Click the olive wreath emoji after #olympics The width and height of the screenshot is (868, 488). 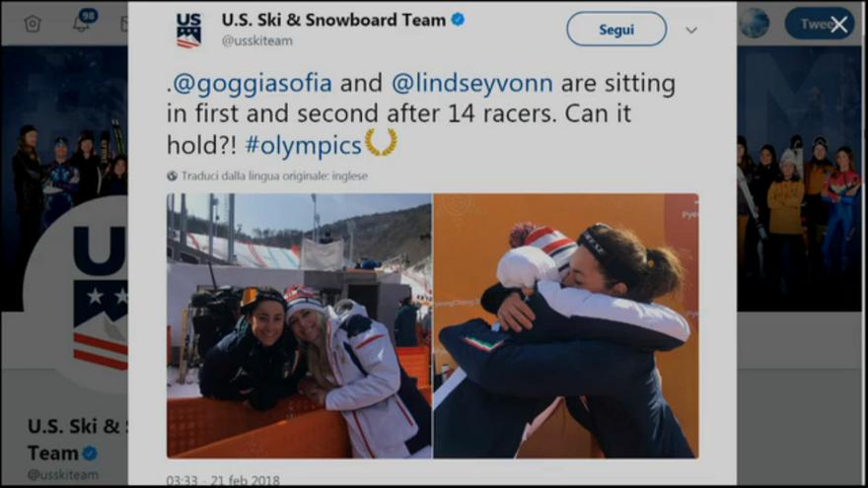tap(381, 142)
